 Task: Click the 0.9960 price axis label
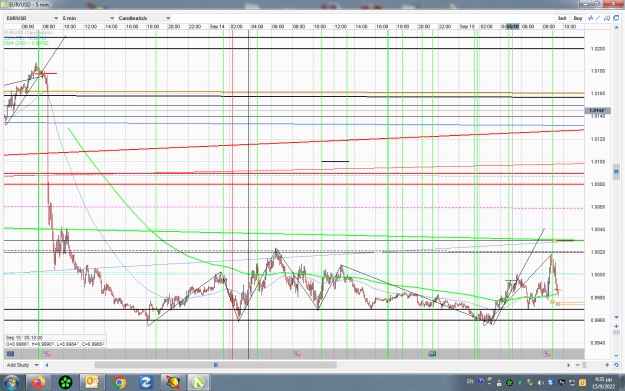pyautogui.click(x=597, y=320)
